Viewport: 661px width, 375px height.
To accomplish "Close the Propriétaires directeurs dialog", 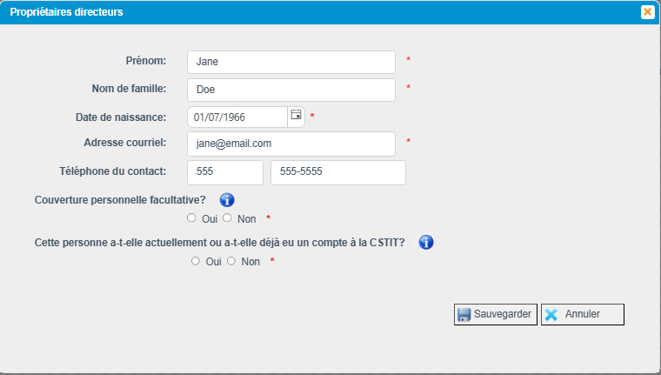I will click(x=647, y=12).
